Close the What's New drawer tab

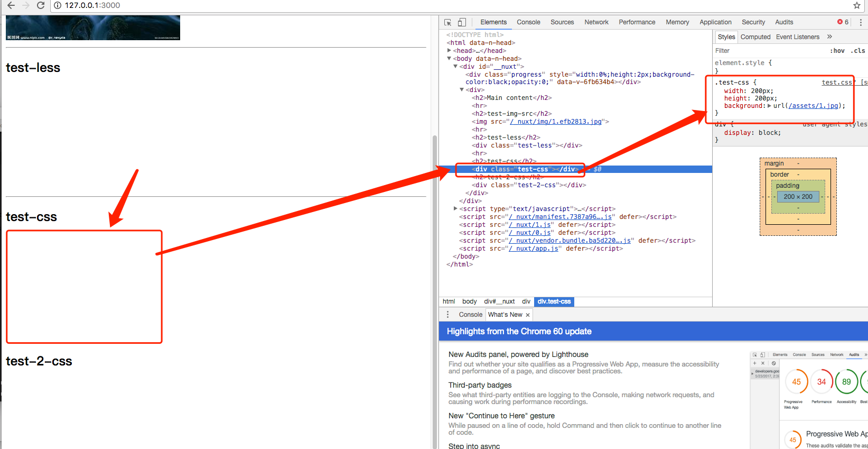[x=528, y=315]
